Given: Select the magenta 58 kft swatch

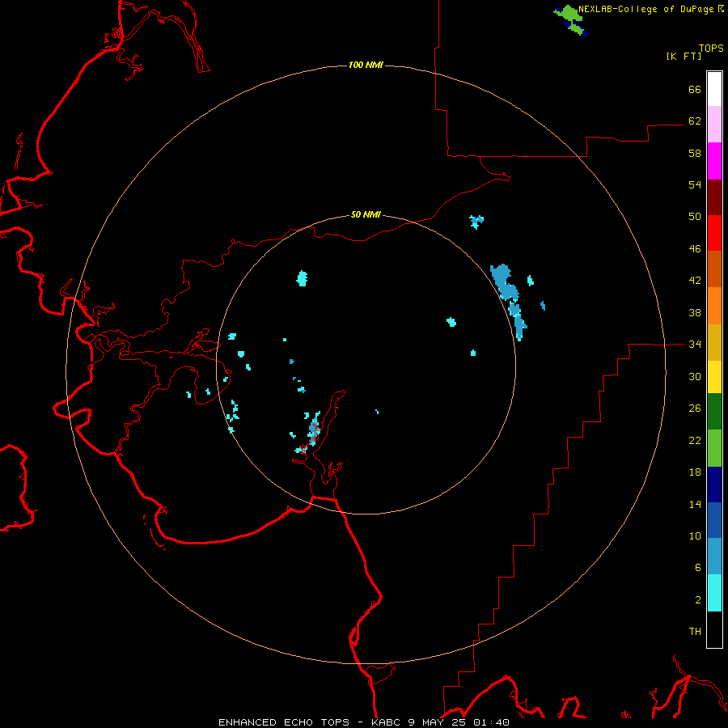Looking at the screenshot, I should (x=714, y=161).
